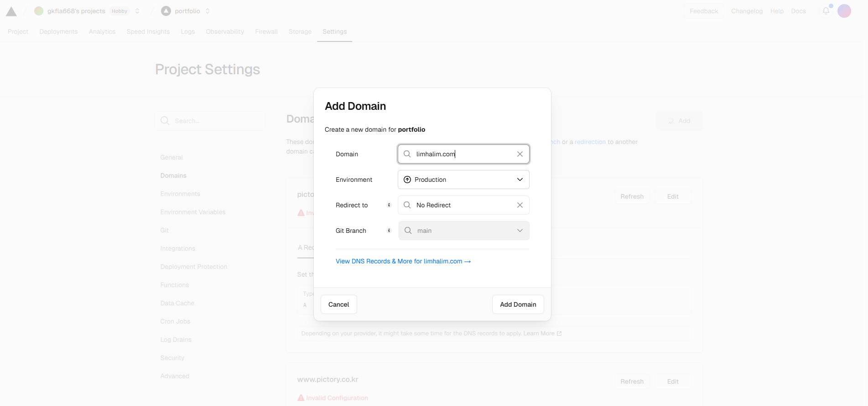
Task: Click the Redirect to info icon
Action: [x=389, y=205]
